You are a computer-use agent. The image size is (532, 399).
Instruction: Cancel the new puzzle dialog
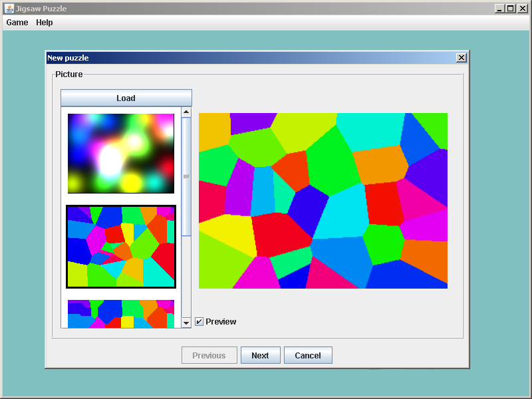(x=308, y=356)
